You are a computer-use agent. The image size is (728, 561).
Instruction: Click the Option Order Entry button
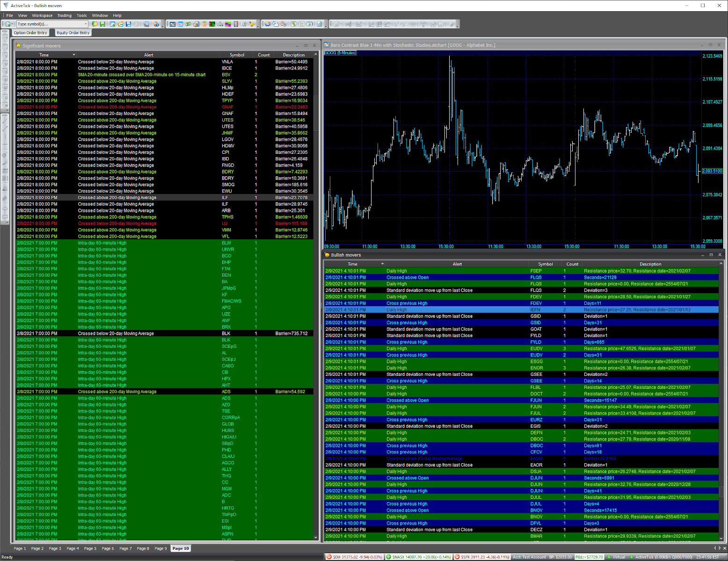click(x=31, y=33)
